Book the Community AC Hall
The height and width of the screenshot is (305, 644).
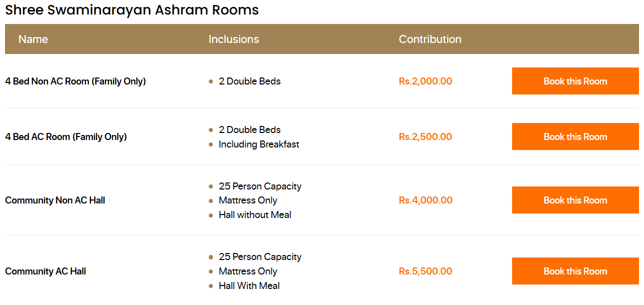(575, 271)
